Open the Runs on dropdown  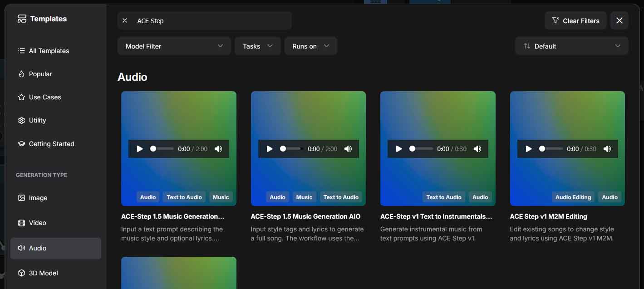[310, 46]
